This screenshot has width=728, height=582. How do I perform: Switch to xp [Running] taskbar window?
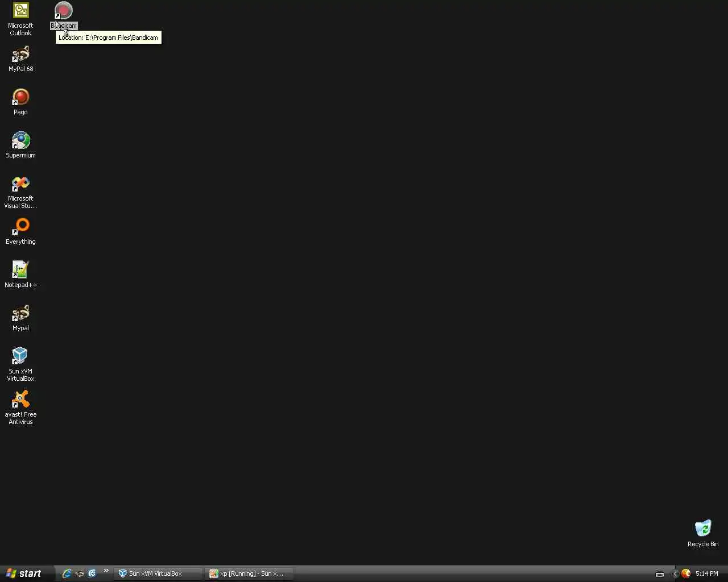click(249, 573)
